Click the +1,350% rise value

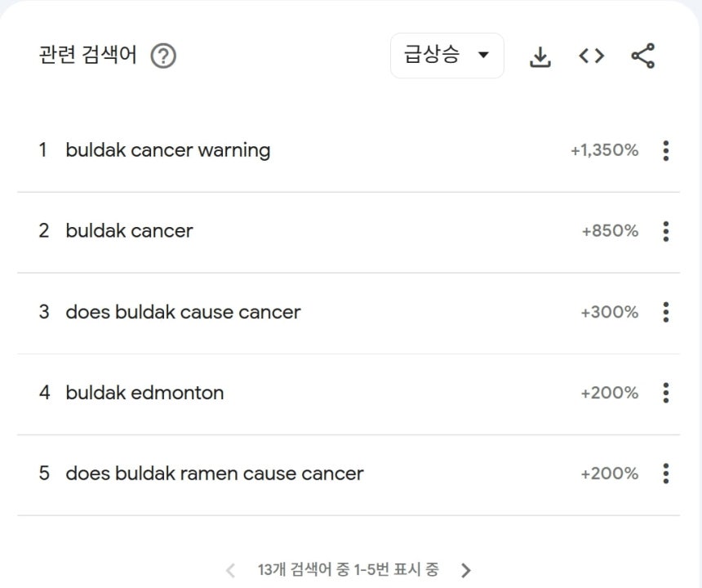coord(604,150)
